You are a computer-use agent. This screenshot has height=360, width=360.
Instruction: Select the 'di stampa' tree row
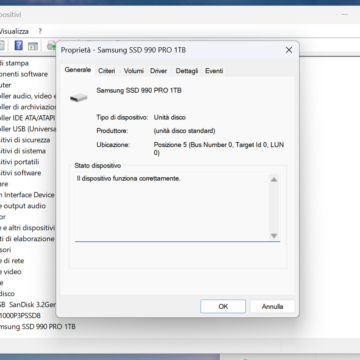click(x=14, y=63)
